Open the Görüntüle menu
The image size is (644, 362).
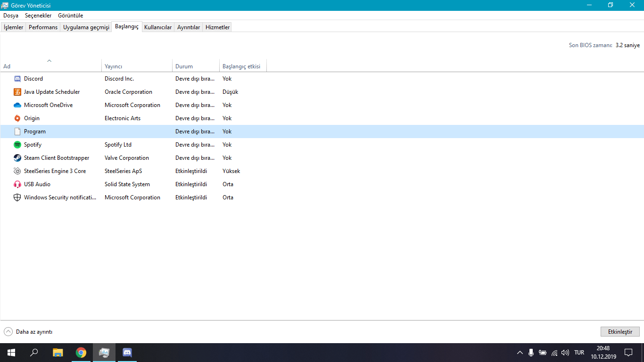[x=70, y=16]
